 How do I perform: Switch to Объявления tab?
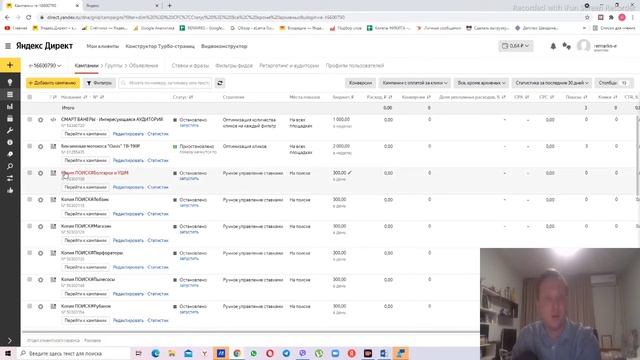tap(143, 65)
